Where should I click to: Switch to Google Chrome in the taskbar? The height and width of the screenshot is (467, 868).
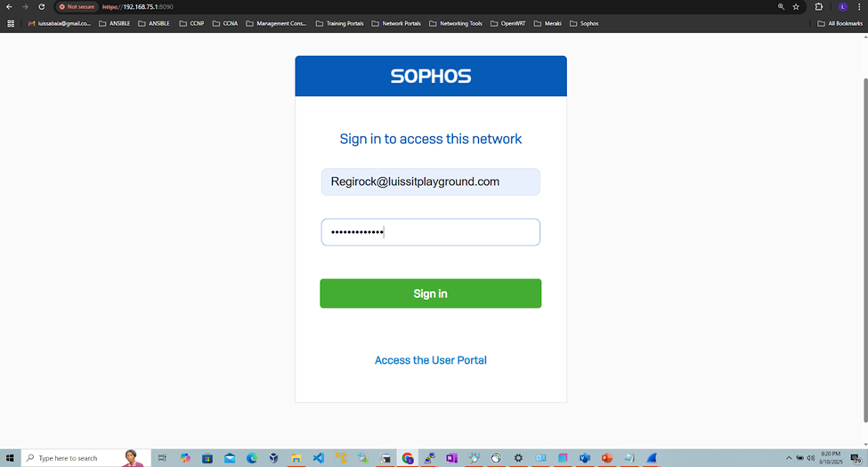(x=408, y=457)
